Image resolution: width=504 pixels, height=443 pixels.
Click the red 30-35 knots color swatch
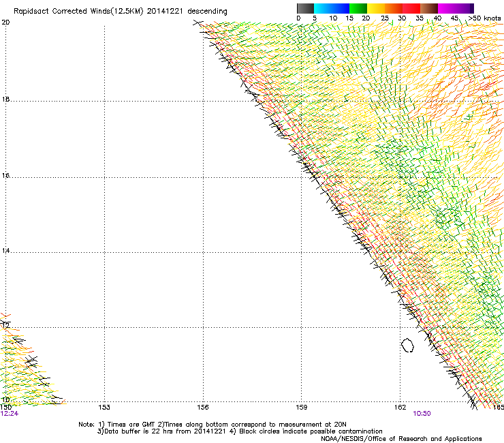coord(411,8)
